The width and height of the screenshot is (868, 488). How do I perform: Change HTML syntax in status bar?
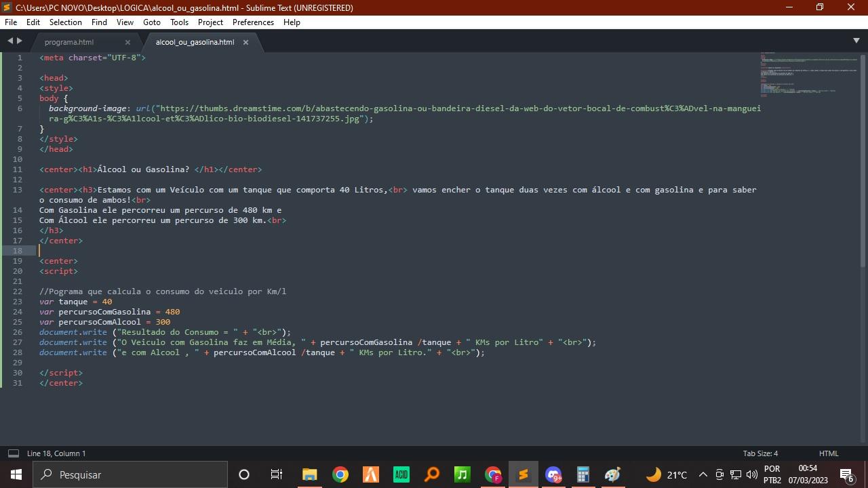pos(829,453)
